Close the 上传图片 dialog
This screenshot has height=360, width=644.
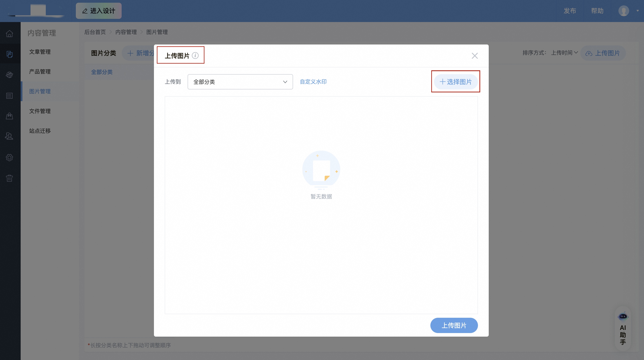coord(475,56)
